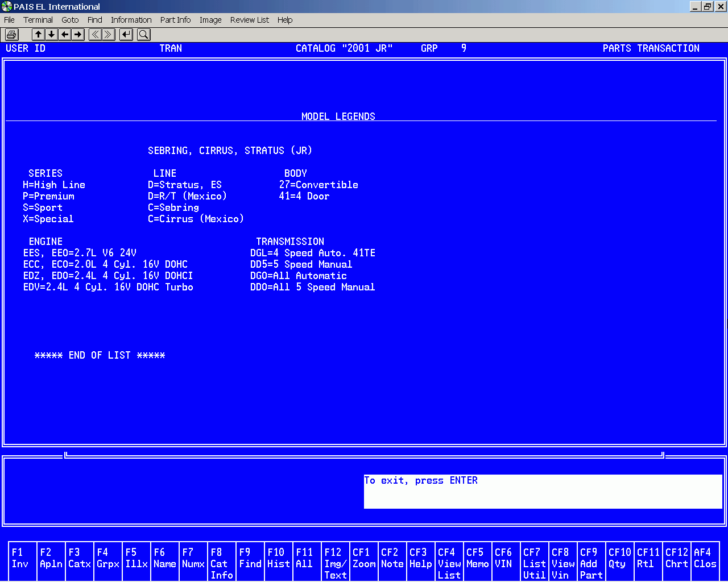Open the Image menu
Screen dimensions: 728x582
(x=210, y=20)
